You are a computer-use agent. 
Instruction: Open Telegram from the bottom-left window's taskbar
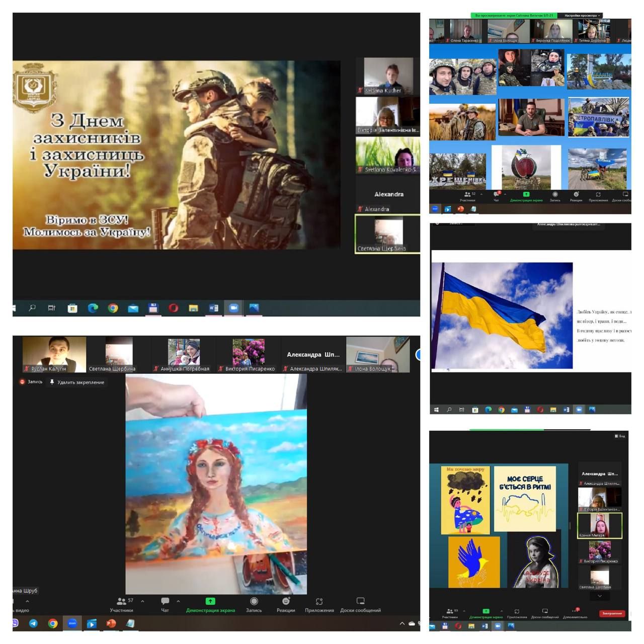pyautogui.click(x=33, y=623)
